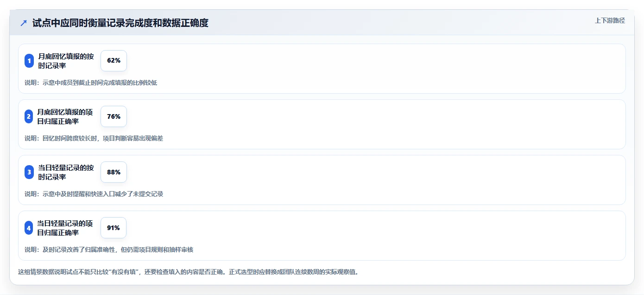
Task: Click label 月底回忆填报的项目归属正确率
Action: point(65,116)
